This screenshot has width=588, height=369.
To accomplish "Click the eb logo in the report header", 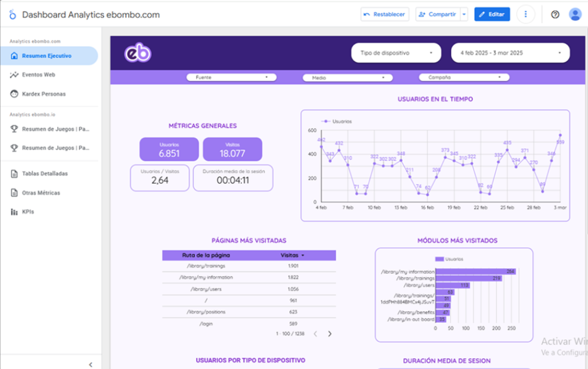I will 138,53.
